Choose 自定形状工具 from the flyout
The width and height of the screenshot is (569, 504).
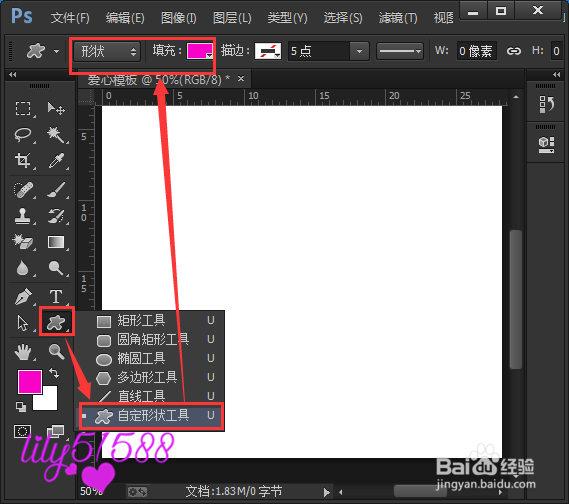click(151, 416)
